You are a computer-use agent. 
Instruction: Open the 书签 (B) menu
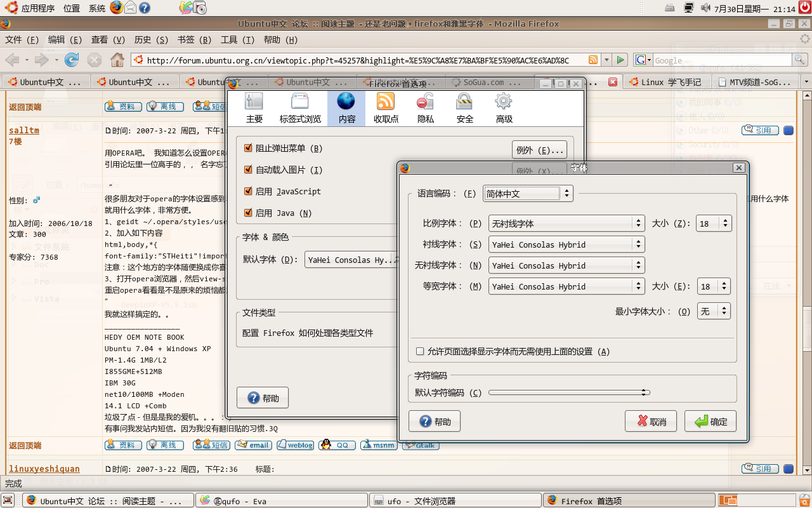coord(194,39)
